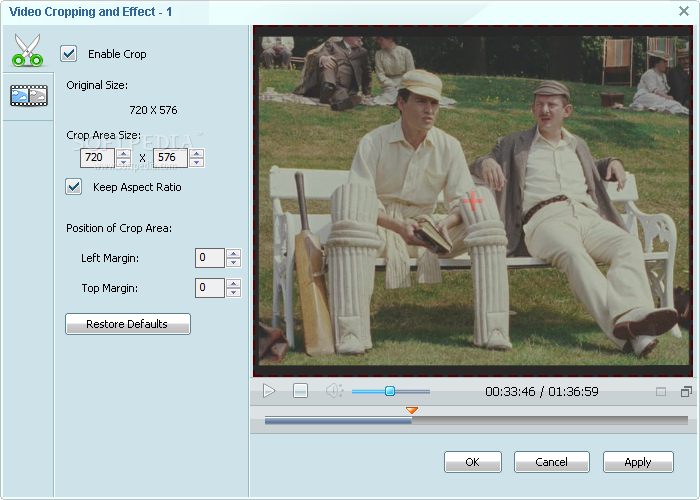Click the Left Margin input field

[x=209, y=258]
